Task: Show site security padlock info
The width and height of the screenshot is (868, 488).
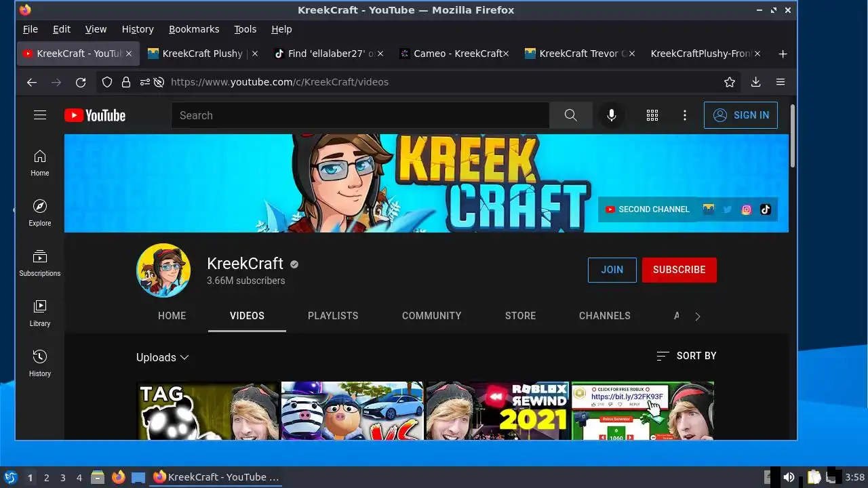Action: tap(125, 82)
